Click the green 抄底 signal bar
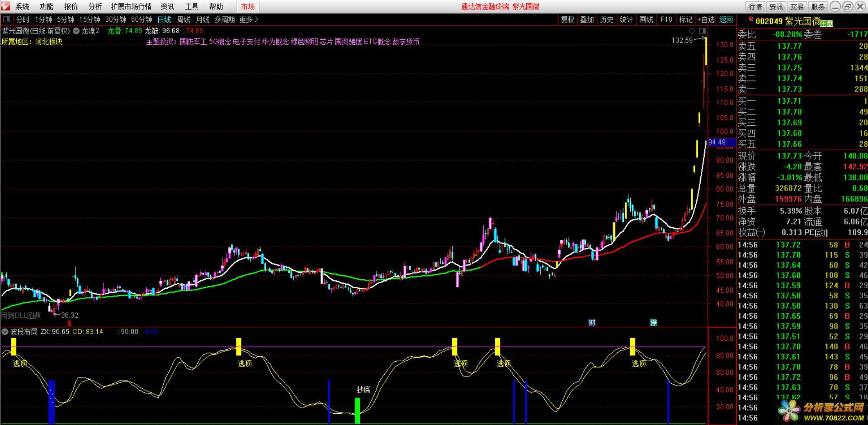The height and width of the screenshot is (425, 868). (357, 411)
